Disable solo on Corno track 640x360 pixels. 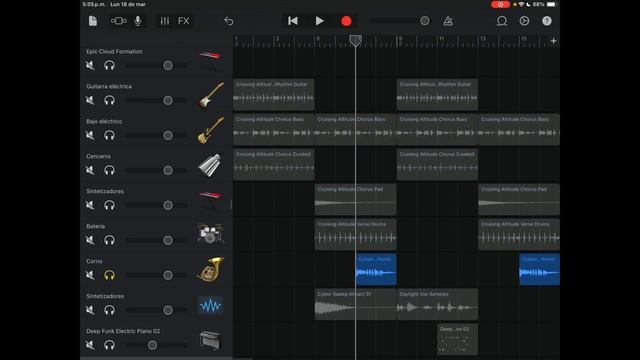(x=109, y=275)
